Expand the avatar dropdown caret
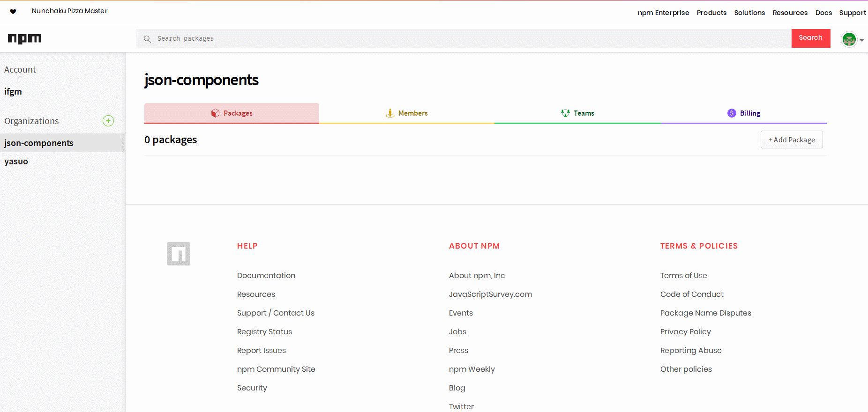The width and height of the screenshot is (868, 412). (862, 40)
